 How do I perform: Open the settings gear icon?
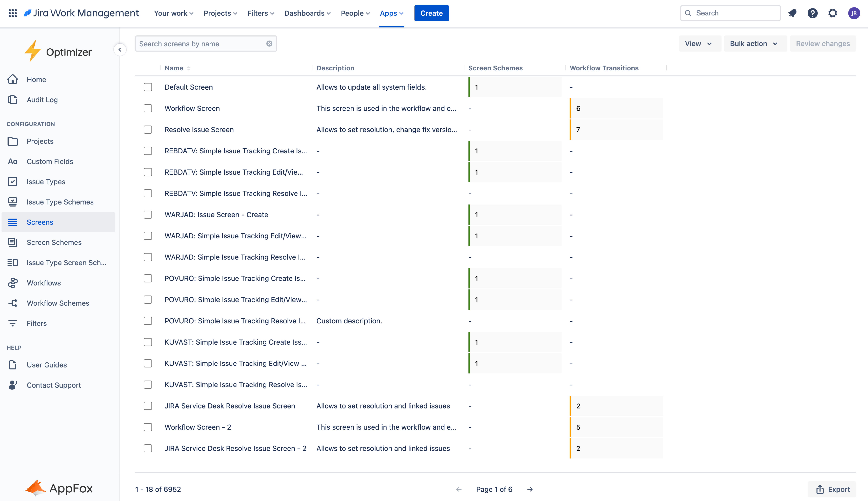tap(833, 13)
